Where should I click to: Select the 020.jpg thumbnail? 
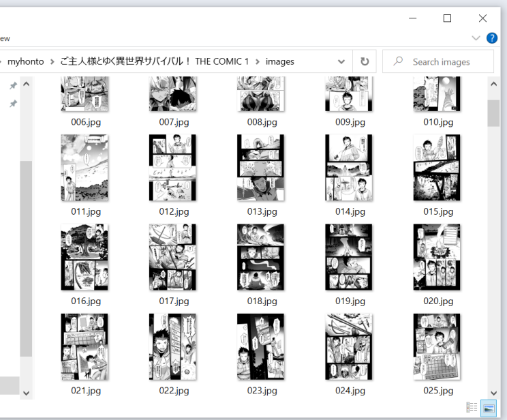pos(437,257)
